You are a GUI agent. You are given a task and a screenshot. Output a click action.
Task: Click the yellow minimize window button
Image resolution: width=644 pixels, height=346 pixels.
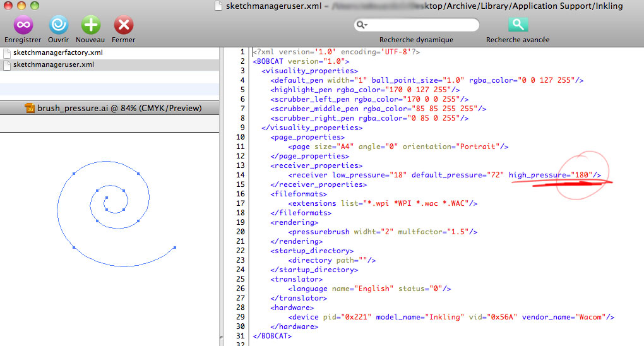point(21,6)
